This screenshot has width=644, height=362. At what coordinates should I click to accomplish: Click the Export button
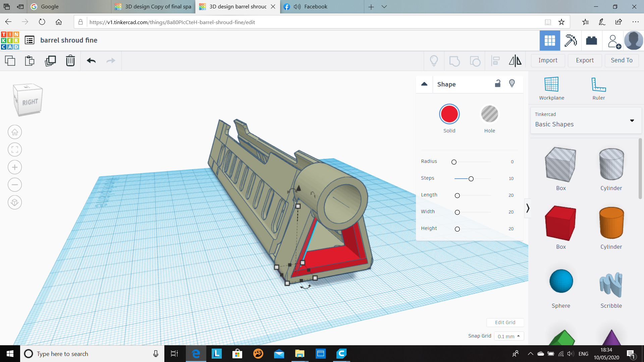[x=585, y=61]
